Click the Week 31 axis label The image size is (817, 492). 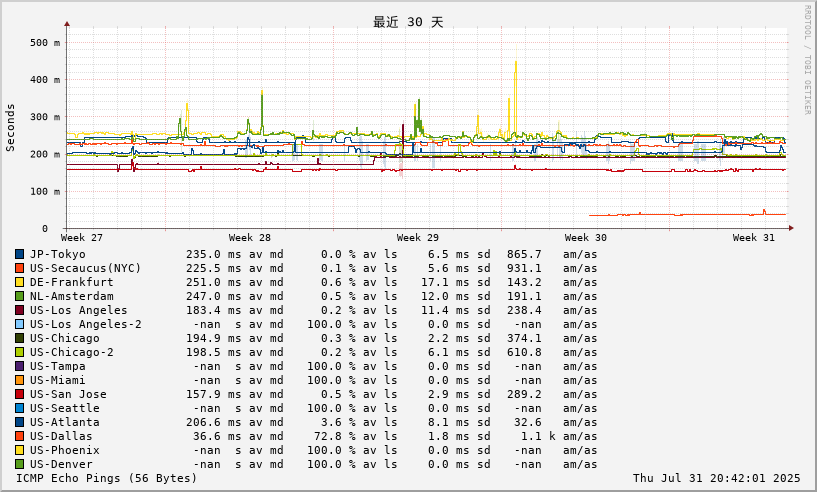[753, 238]
